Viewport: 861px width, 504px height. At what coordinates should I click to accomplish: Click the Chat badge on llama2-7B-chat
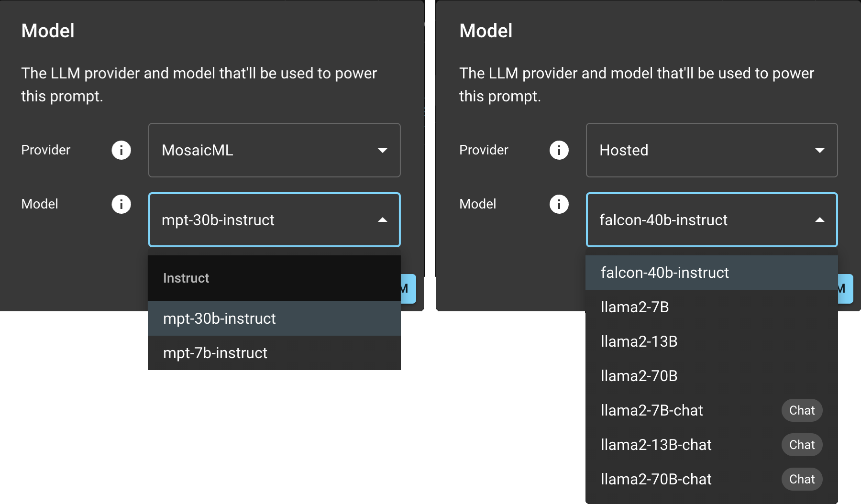(x=802, y=410)
